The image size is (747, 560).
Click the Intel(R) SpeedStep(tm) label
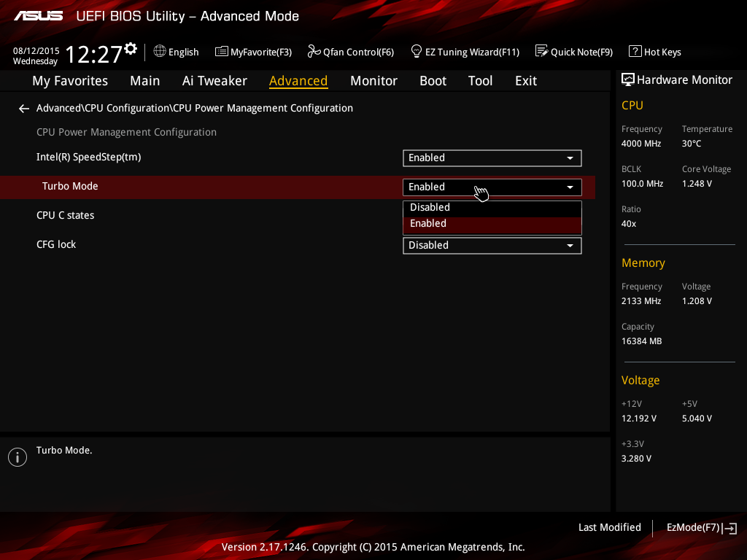(x=88, y=157)
